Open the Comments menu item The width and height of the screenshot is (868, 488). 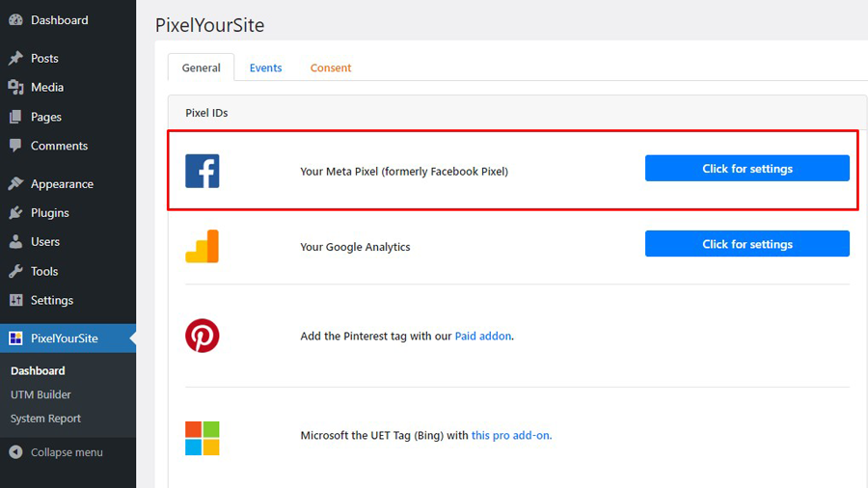59,146
